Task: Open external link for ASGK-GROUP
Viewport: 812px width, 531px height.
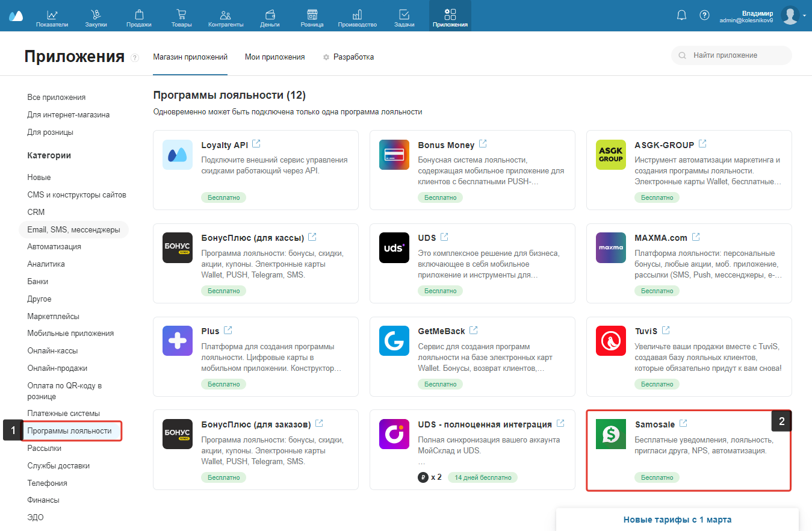Action: 702,144
